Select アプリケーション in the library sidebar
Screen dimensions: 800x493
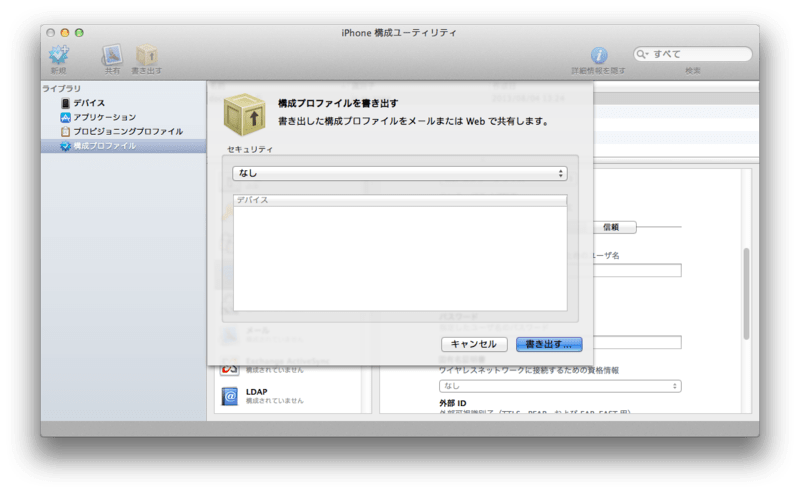pyautogui.click(x=123, y=117)
